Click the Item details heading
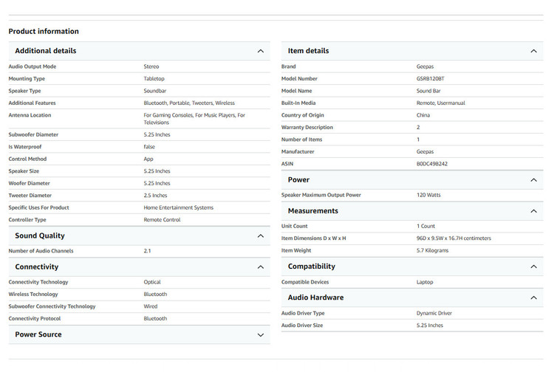This screenshot has height=392, width=554. click(308, 51)
